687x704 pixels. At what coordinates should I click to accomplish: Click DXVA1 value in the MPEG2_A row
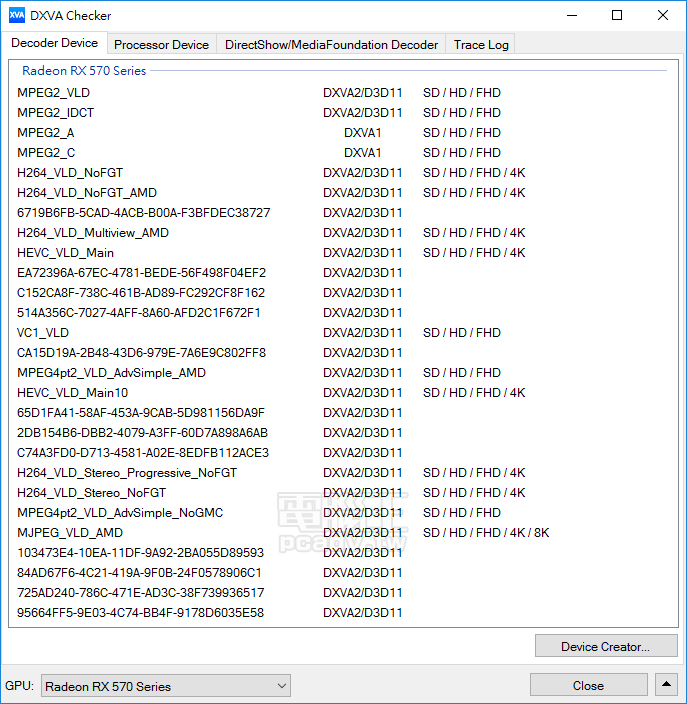362,133
